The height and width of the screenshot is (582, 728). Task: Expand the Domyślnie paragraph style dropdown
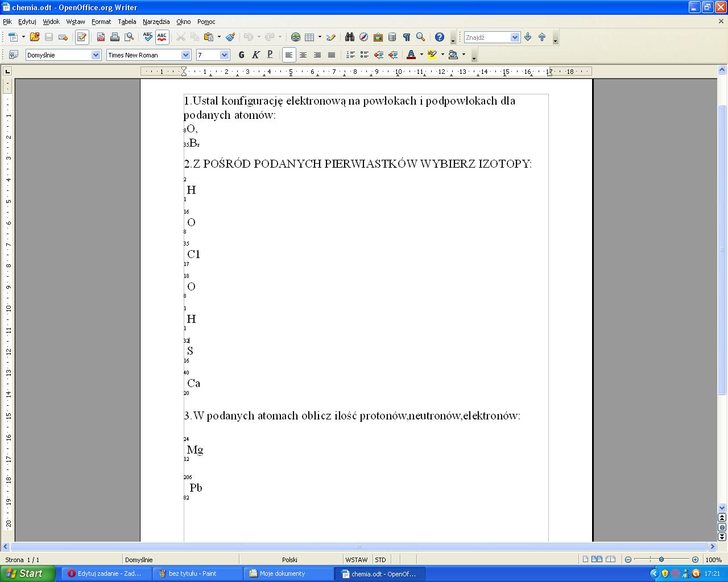point(96,55)
